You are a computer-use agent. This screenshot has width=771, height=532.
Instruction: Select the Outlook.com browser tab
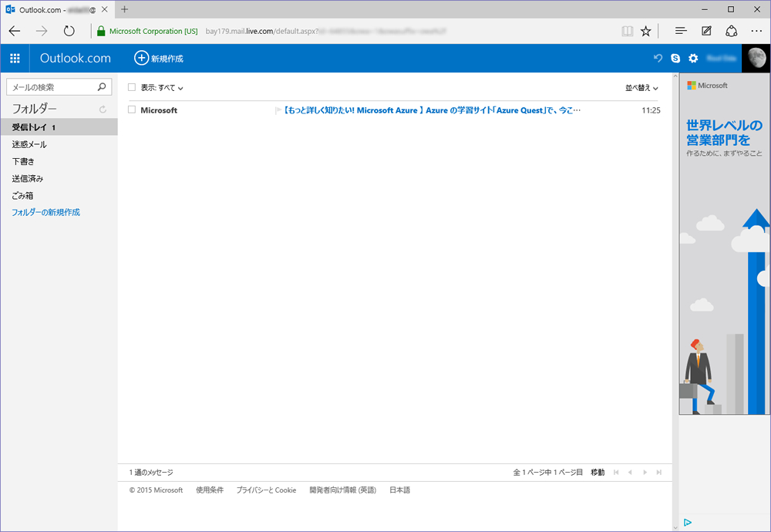pyautogui.click(x=56, y=9)
